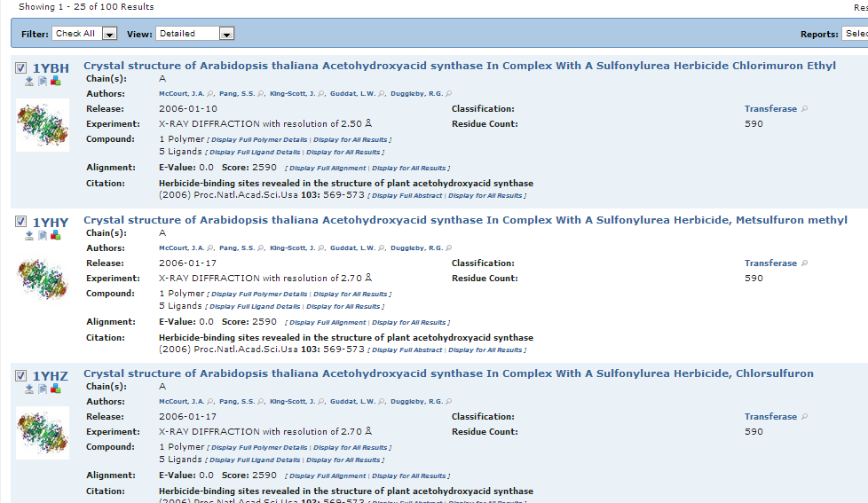This screenshot has width=868, height=503.
Task: Click the document file icon under 1YHY
Action: (x=43, y=236)
